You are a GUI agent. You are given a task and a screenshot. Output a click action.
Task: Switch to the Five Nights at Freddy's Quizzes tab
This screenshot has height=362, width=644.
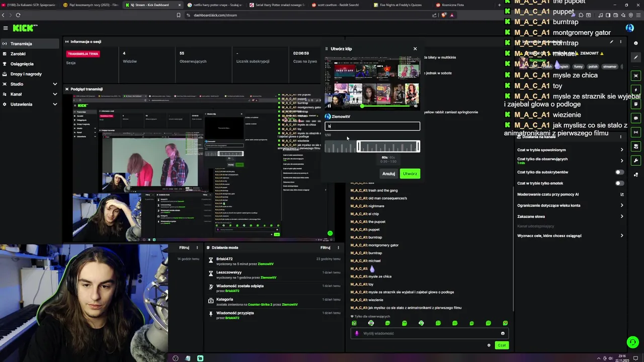(x=400, y=5)
